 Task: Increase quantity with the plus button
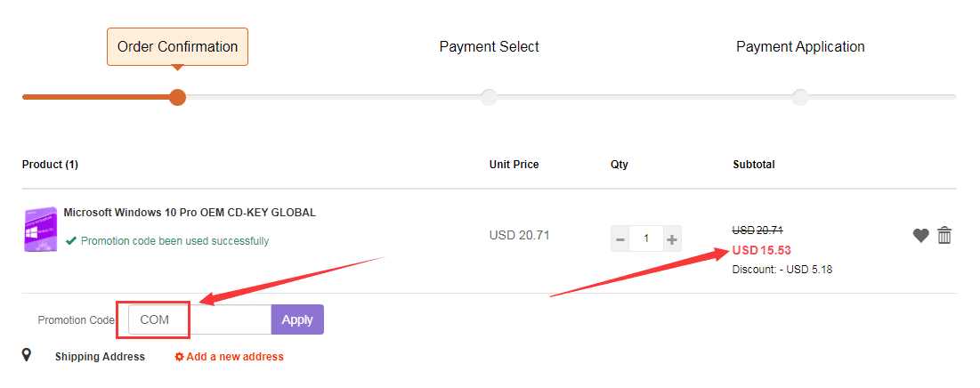tap(672, 238)
